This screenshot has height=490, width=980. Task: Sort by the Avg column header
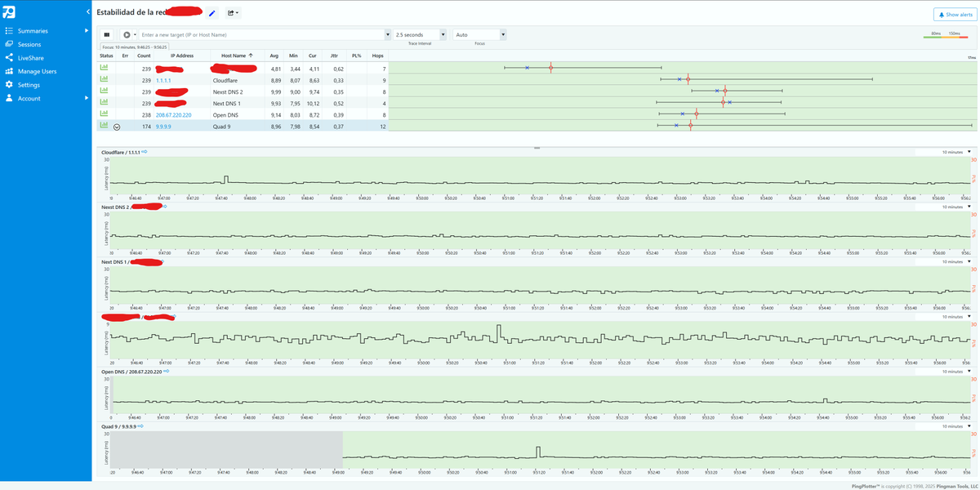pos(274,56)
